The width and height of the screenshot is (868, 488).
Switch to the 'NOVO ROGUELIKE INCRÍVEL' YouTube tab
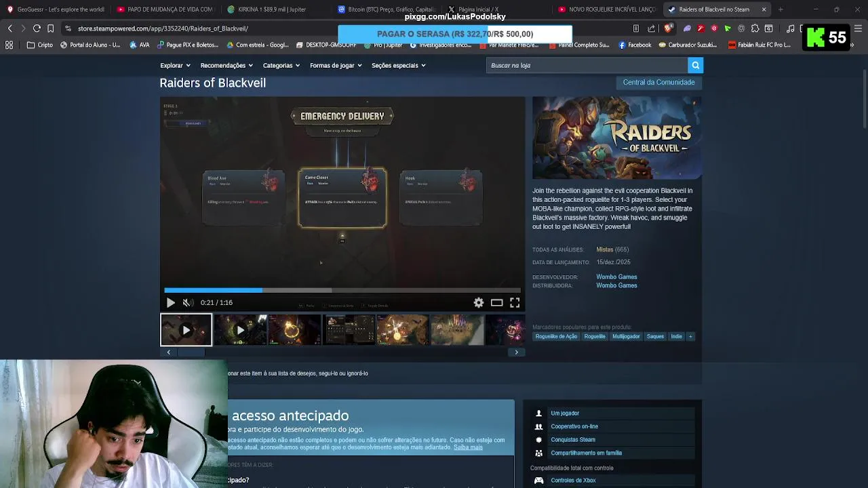point(607,9)
